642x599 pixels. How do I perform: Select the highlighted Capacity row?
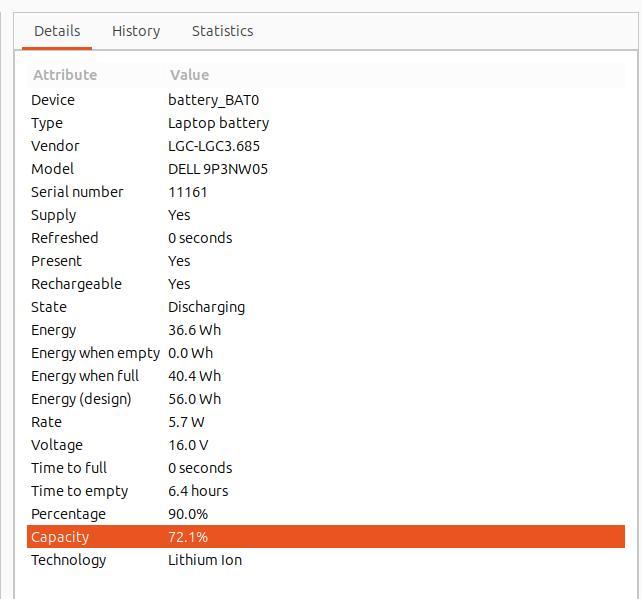pos(326,536)
